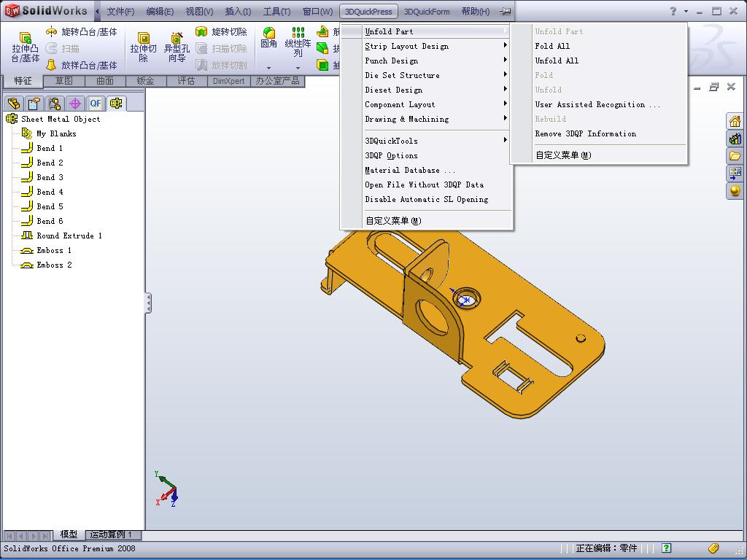Click the question mark help icon in title bar

673,11
